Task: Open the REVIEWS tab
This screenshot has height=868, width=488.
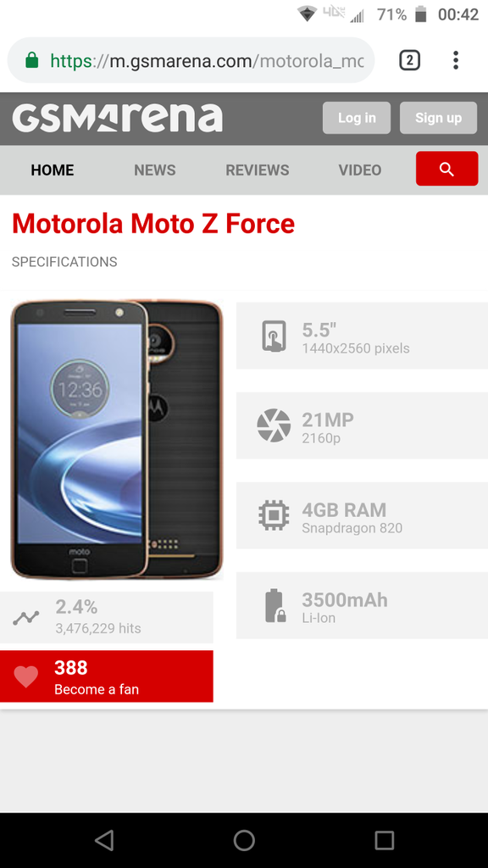Action: point(258,170)
